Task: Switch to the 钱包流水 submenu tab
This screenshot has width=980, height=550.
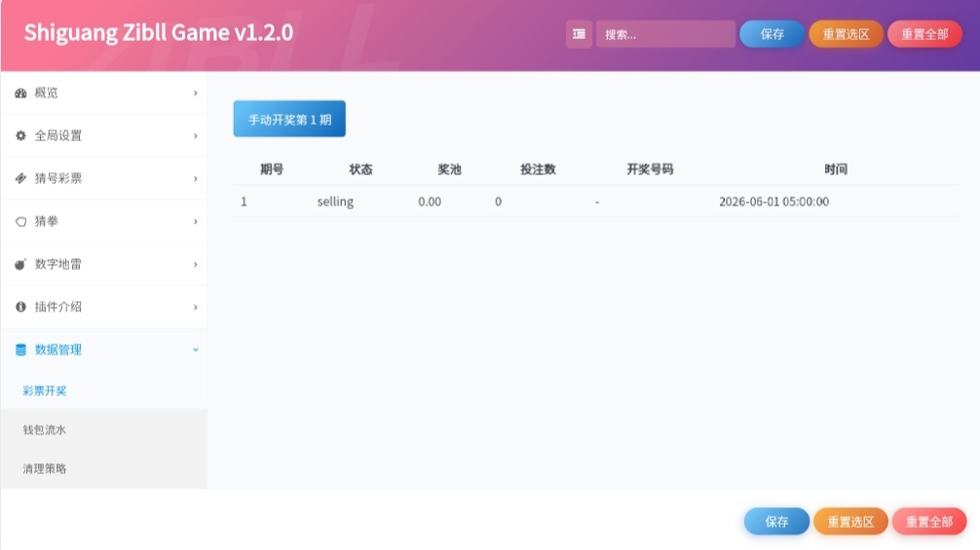Action: [x=104, y=429]
